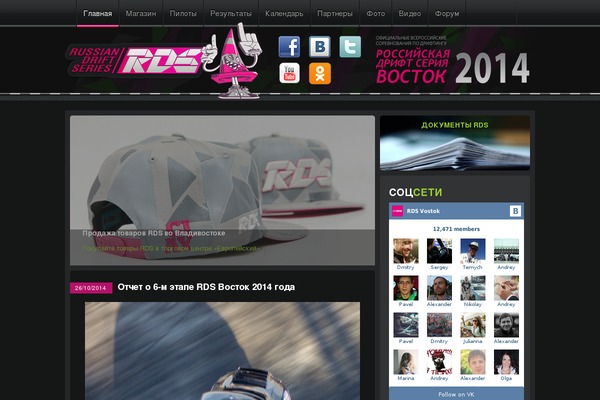Click the VK logo in RDS Vostok widget
Image resolution: width=600 pixels, height=400 pixels.
click(x=515, y=211)
